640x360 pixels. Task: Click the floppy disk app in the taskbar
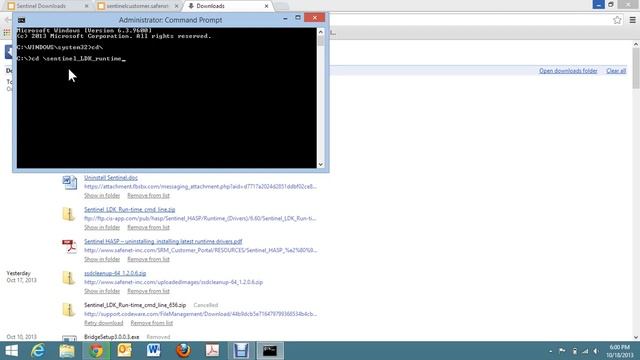coord(241,351)
